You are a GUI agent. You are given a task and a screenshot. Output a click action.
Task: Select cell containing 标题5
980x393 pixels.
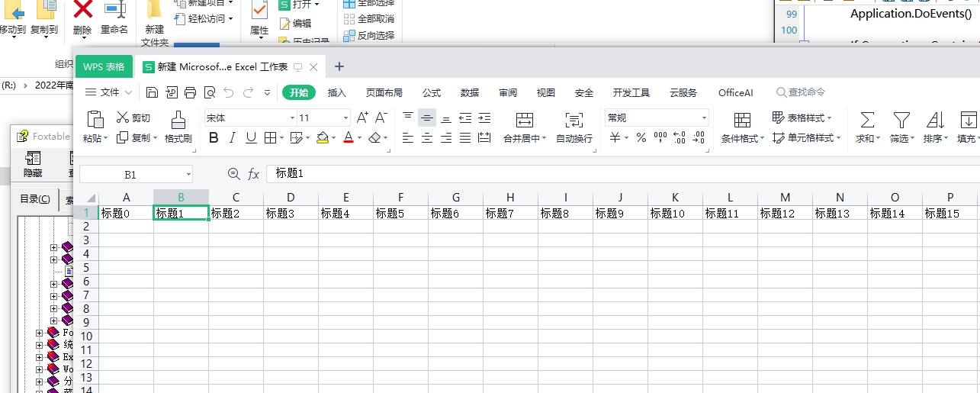click(400, 214)
